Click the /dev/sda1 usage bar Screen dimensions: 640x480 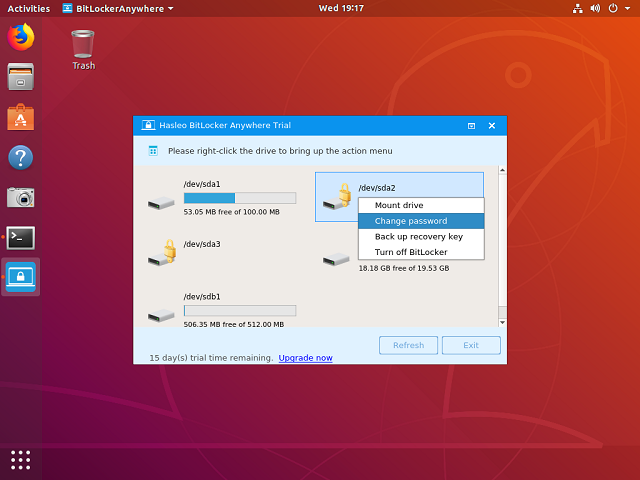240,198
